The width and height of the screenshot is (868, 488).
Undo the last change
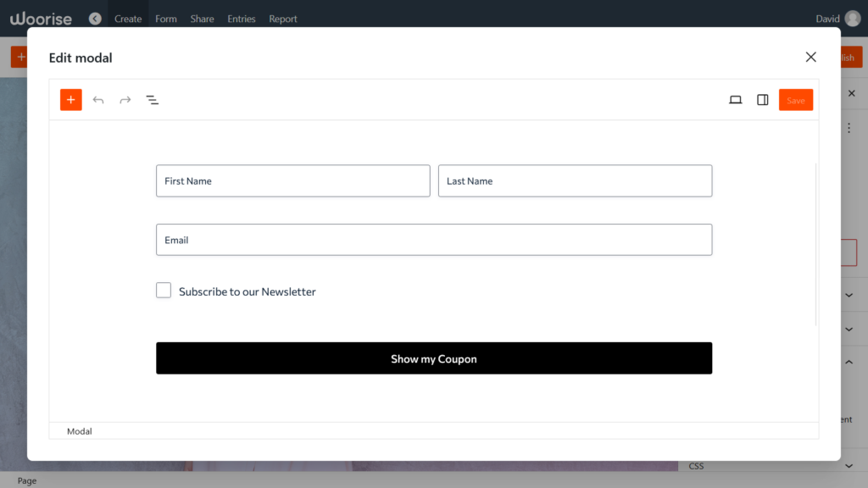(x=97, y=99)
